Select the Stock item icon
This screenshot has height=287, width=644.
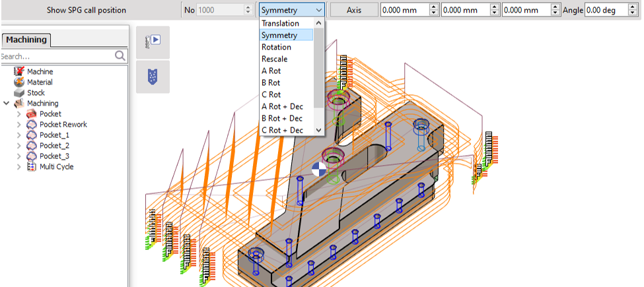(x=18, y=93)
